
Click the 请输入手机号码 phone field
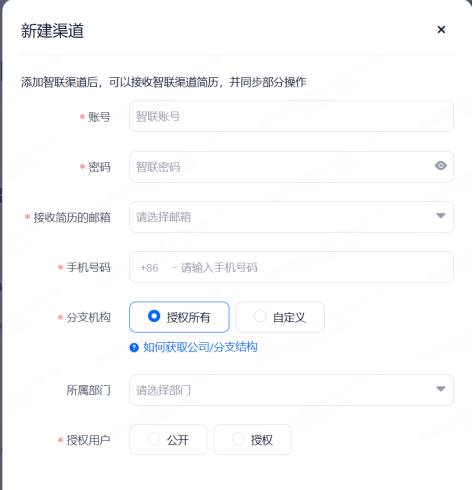pyautogui.click(x=291, y=267)
